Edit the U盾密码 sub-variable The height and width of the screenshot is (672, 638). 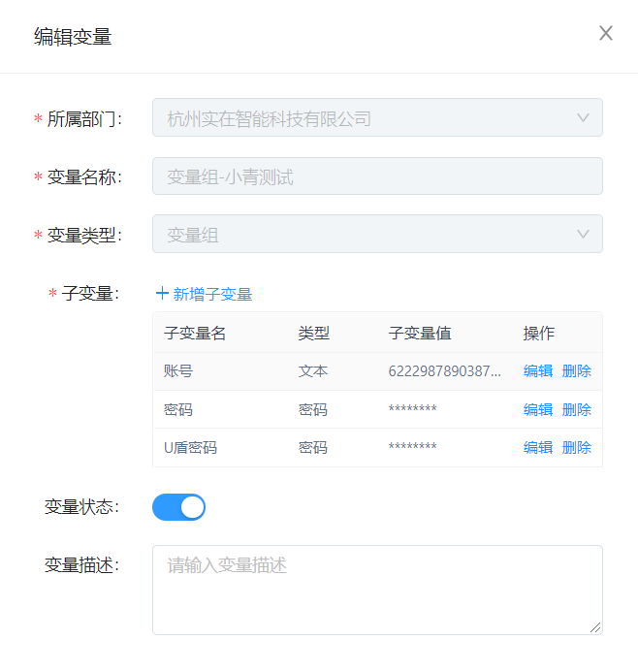pos(538,447)
